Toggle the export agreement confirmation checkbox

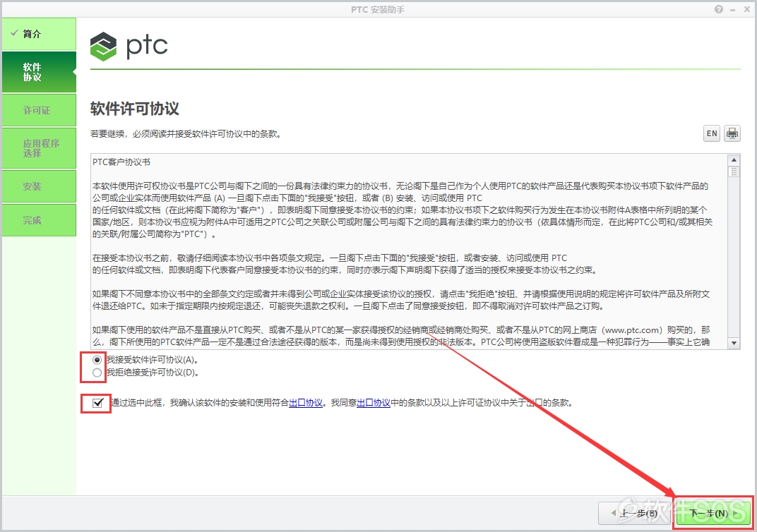(x=97, y=403)
